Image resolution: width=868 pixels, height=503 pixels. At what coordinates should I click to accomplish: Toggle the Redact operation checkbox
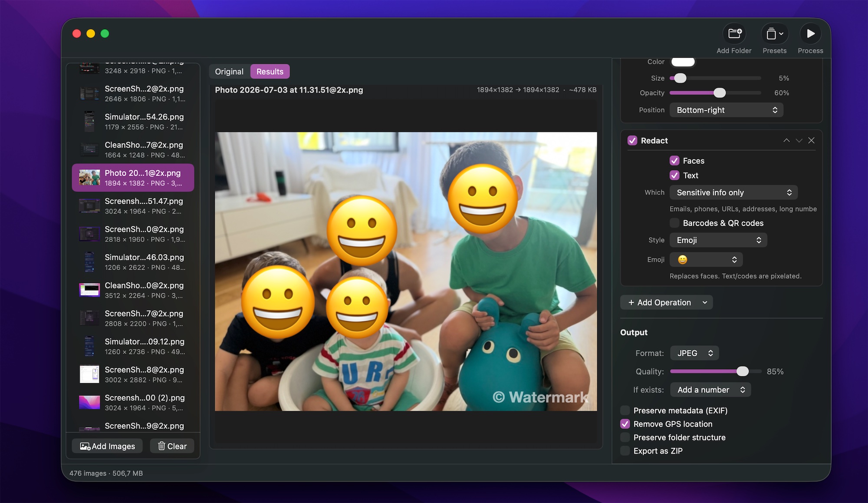point(632,141)
